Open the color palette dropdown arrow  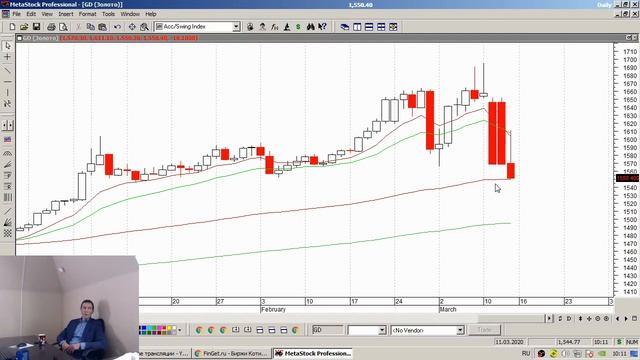pyautogui.click(x=180, y=330)
